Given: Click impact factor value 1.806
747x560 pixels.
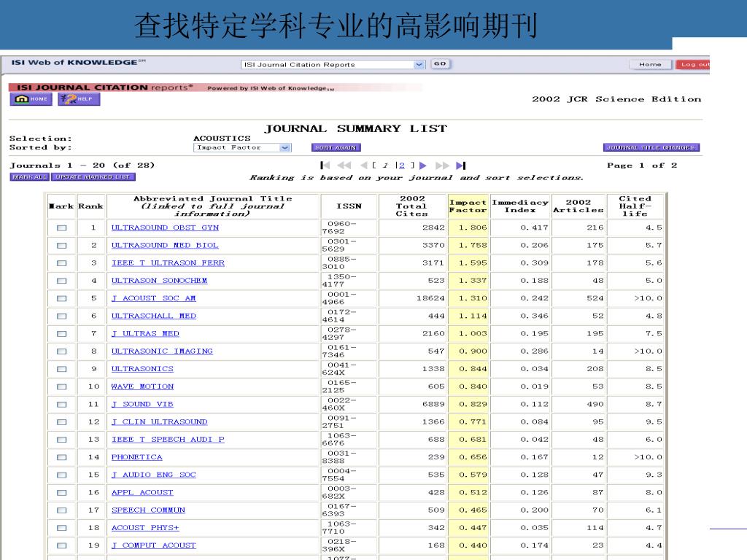Looking at the screenshot, I should [x=473, y=227].
